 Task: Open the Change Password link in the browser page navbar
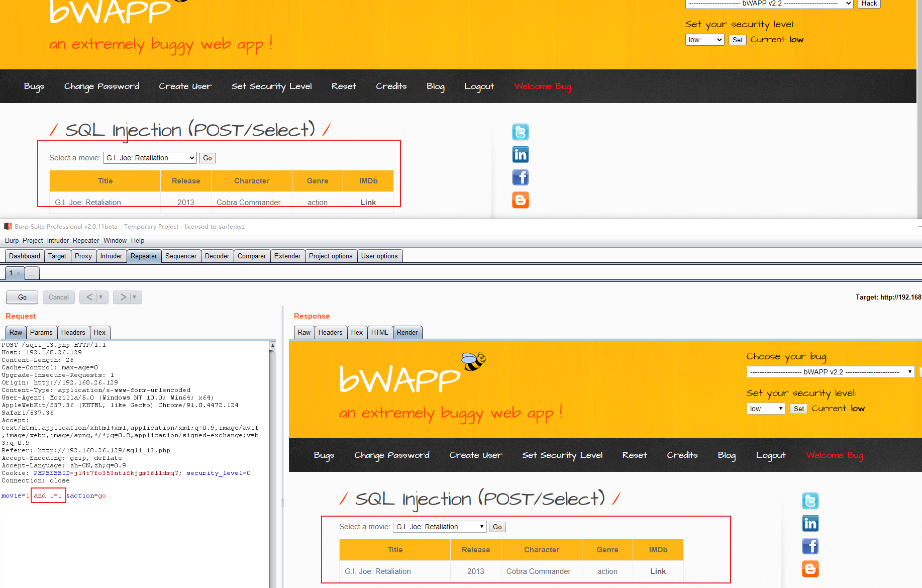pyautogui.click(x=102, y=86)
